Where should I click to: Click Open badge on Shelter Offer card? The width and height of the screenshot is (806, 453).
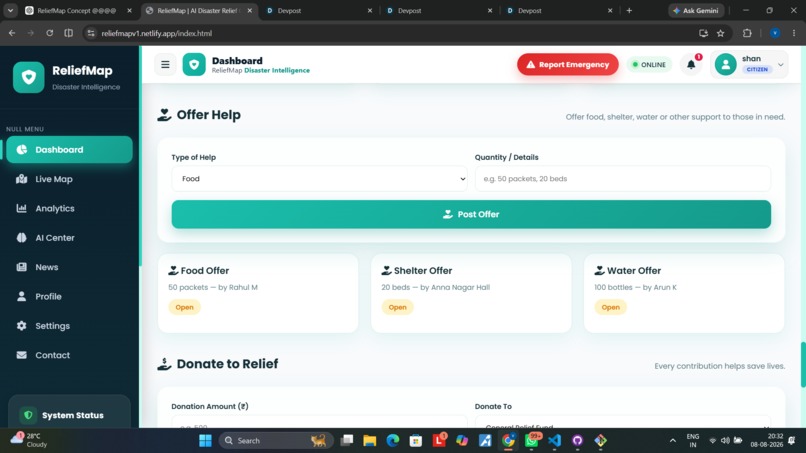tap(397, 307)
